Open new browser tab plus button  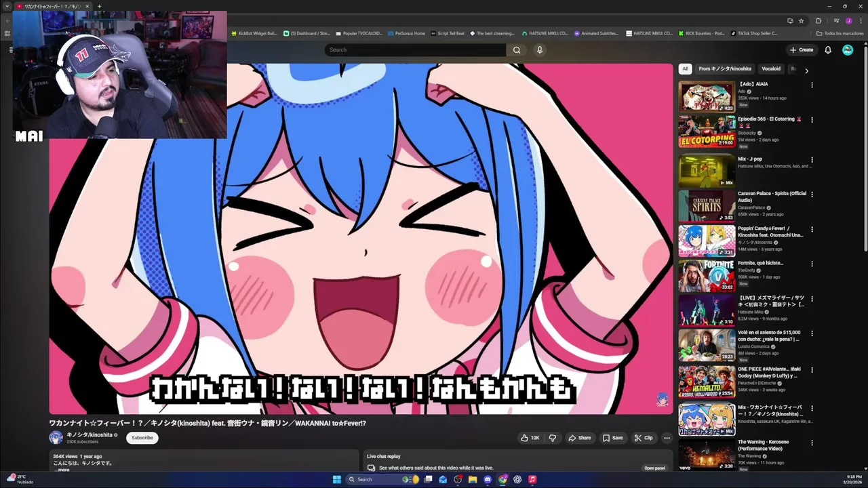tap(99, 6)
